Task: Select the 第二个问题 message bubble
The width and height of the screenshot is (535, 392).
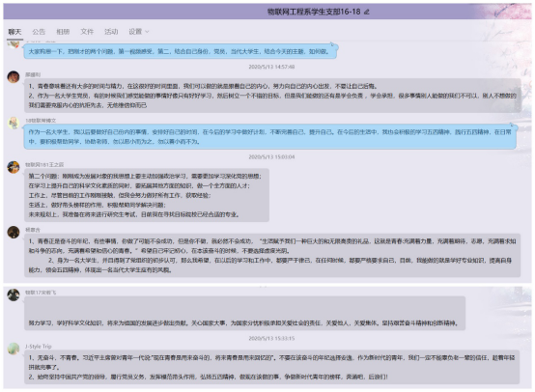Action: 147,195
